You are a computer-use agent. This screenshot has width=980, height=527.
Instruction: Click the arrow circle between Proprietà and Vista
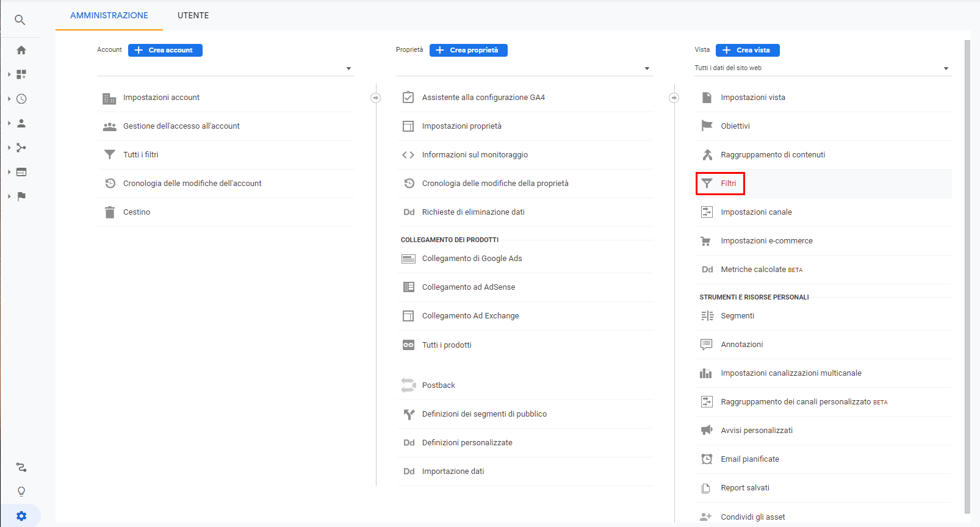[674, 98]
